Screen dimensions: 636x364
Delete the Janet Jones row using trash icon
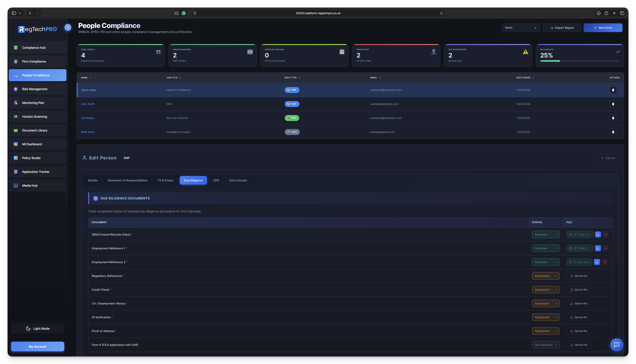coord(613,90)
